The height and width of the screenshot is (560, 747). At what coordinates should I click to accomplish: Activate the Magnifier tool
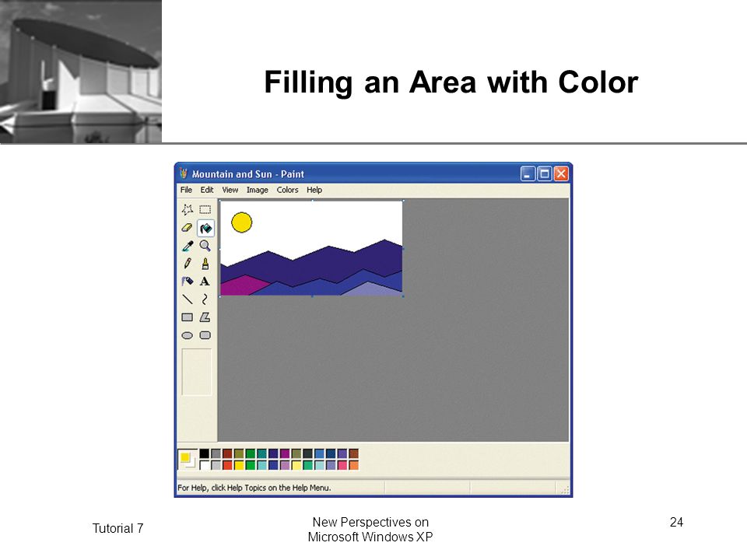205,246
